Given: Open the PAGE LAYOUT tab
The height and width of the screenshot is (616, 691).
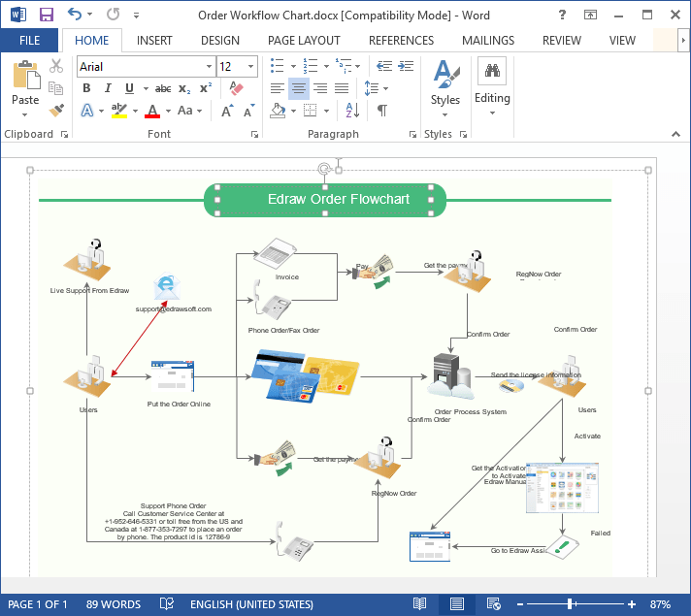Looking at the screenshot, I should click(304, 41).
